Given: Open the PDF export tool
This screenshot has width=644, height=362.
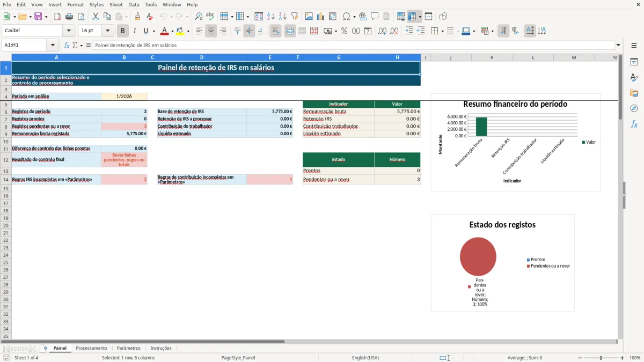Looking at the screenshot, I should pos(57,17).
